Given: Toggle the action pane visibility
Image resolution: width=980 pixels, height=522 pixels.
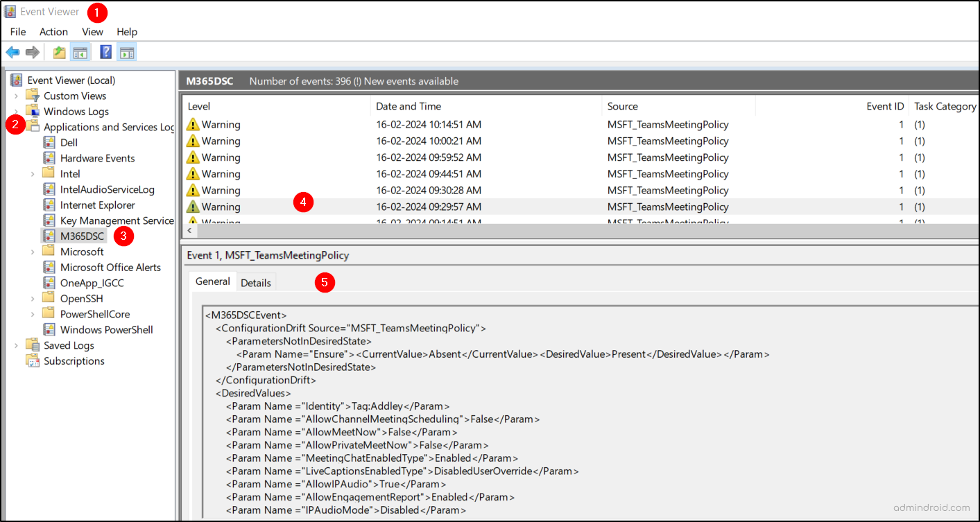Looking at the screenshot, I should pos(126,51).
